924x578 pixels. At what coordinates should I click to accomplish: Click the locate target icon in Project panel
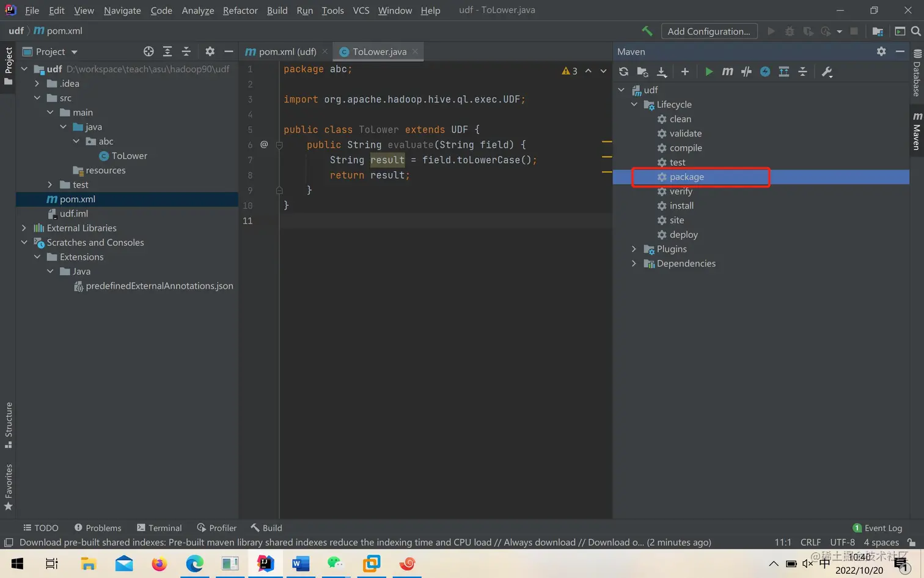point(148,51)
